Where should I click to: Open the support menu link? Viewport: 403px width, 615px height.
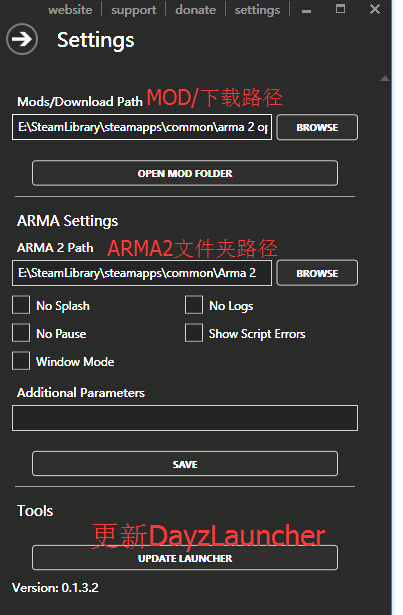[133, 10]
